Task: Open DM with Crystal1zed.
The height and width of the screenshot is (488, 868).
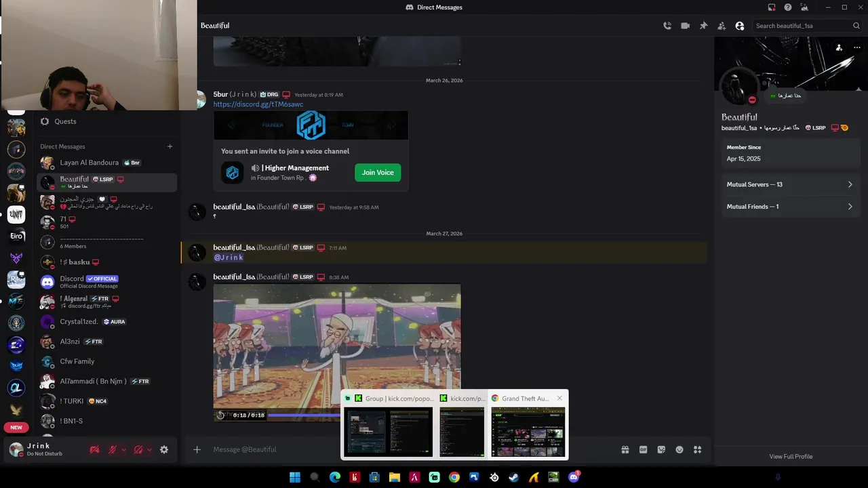Action: tap(107, 321)
